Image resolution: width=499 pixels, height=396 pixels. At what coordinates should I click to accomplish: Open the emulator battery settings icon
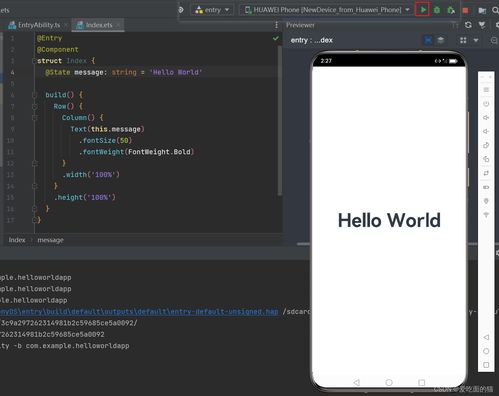(486, 187)
